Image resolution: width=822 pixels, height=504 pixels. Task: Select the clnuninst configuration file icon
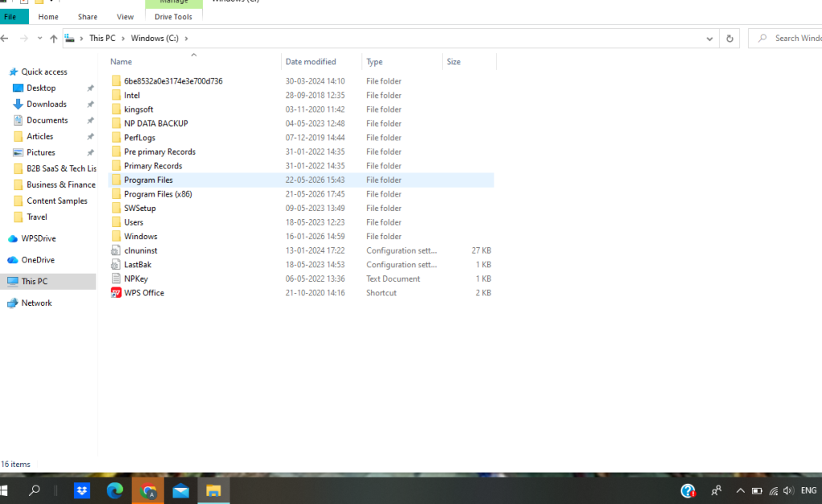116,251
